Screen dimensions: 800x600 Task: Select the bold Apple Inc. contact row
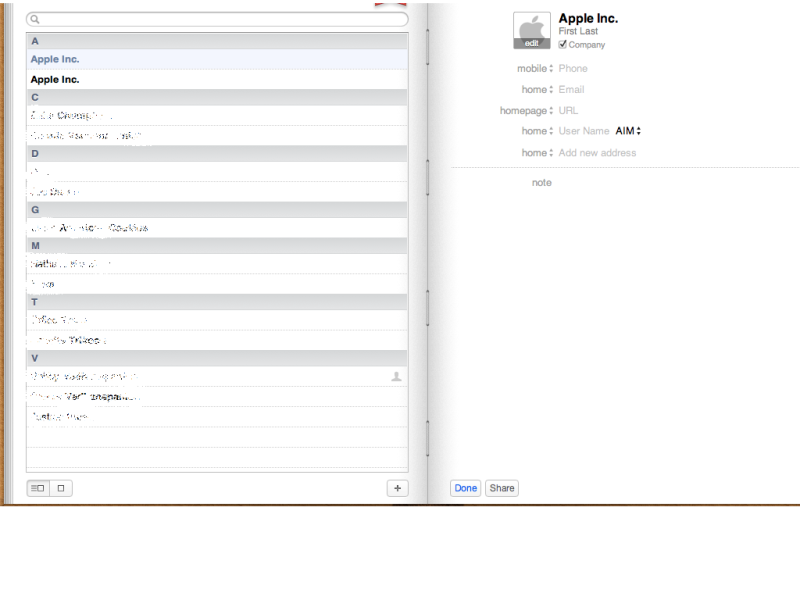(217, 80)
